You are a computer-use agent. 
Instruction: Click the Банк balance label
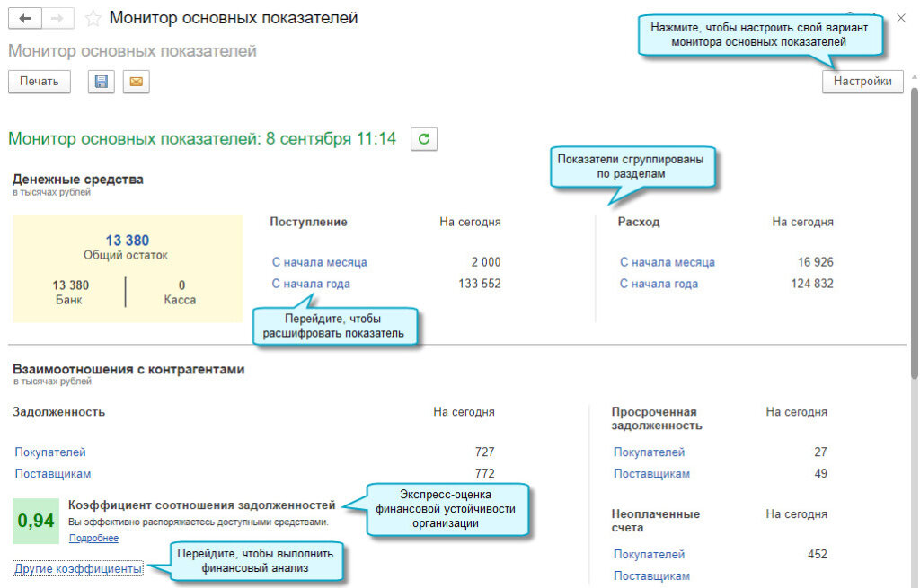click(x=68, y=300)
